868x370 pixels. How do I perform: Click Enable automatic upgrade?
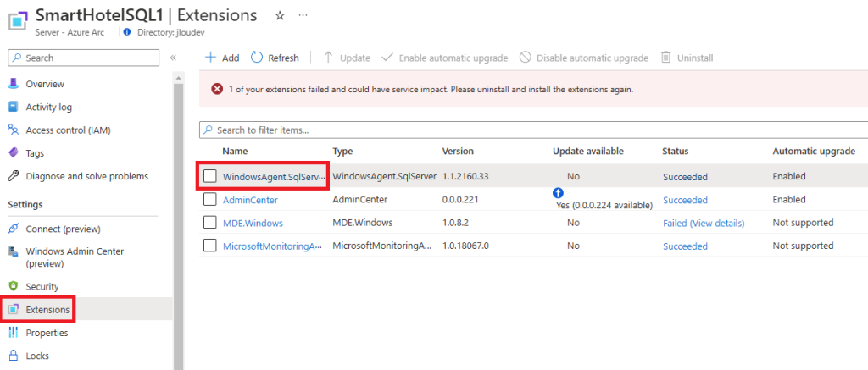(445, 58)
